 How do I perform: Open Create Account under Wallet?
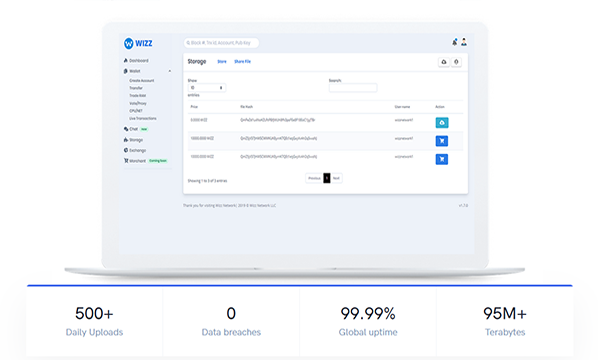click(141, 80)
